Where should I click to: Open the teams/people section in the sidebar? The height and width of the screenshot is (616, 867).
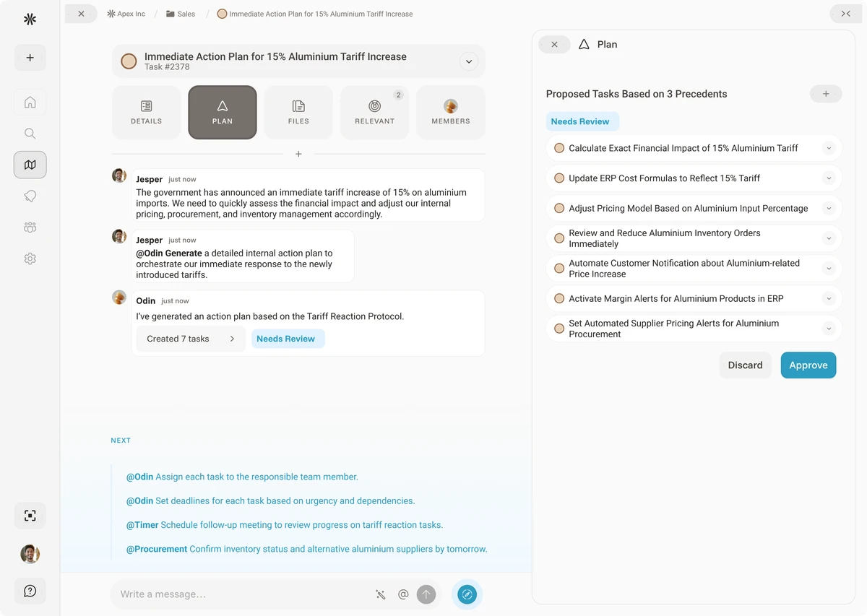pos(30,227)
